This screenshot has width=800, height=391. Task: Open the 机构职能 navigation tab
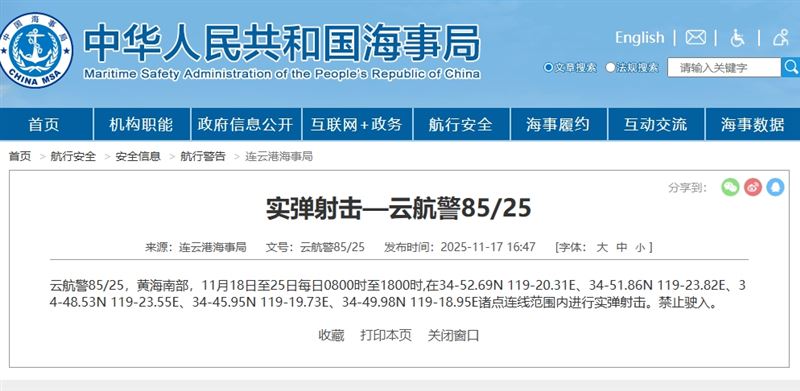pos(141,124)
